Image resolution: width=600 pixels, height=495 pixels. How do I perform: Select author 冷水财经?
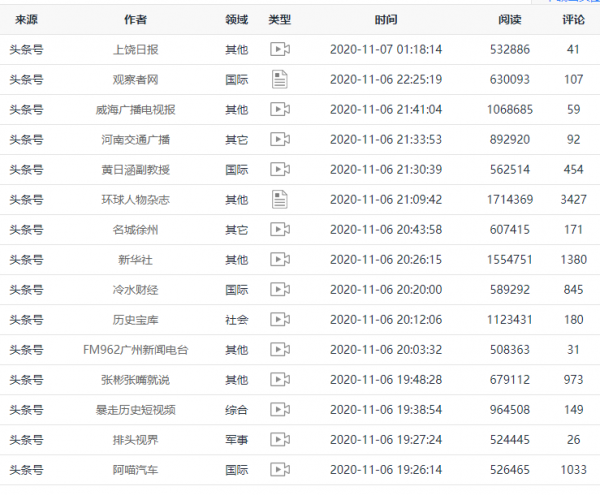click(135, 290)
